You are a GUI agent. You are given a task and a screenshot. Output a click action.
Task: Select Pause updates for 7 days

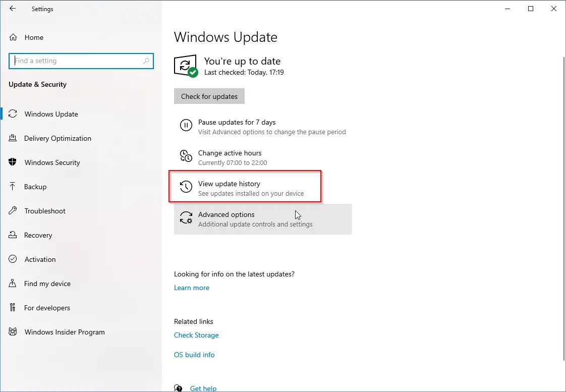(x=263, y=127)
